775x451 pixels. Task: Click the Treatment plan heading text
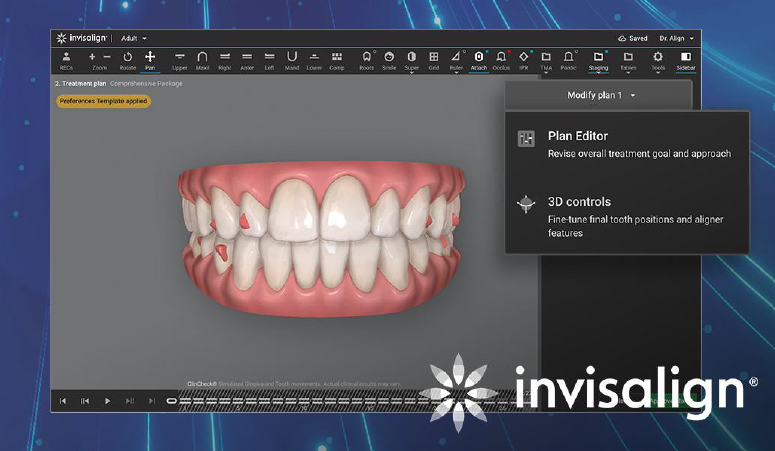81,84
